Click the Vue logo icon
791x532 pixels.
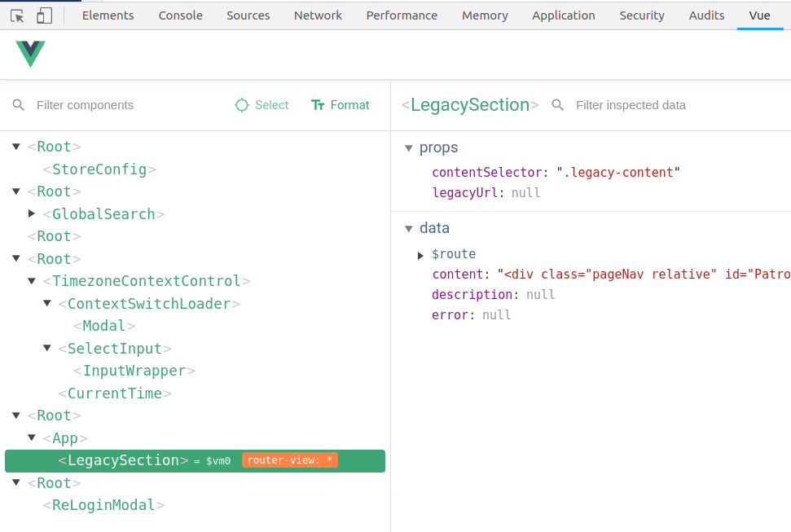click(30, 54)
